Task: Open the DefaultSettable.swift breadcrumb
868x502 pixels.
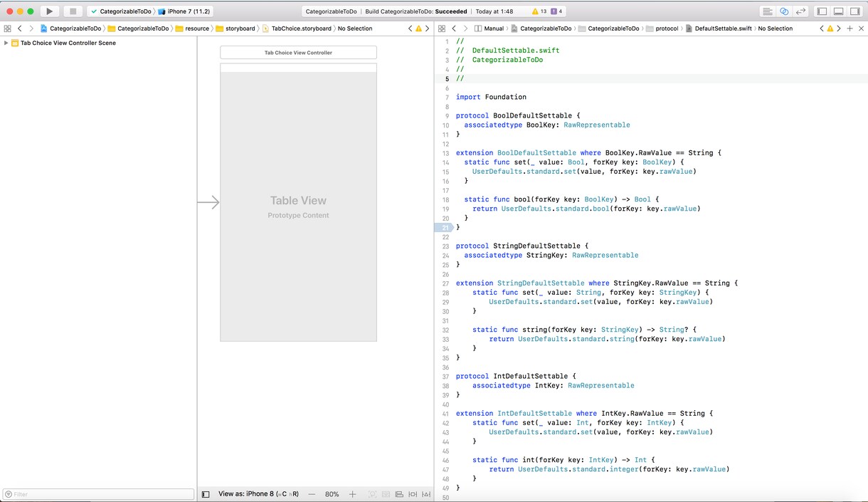Action: tap(719, 28)
